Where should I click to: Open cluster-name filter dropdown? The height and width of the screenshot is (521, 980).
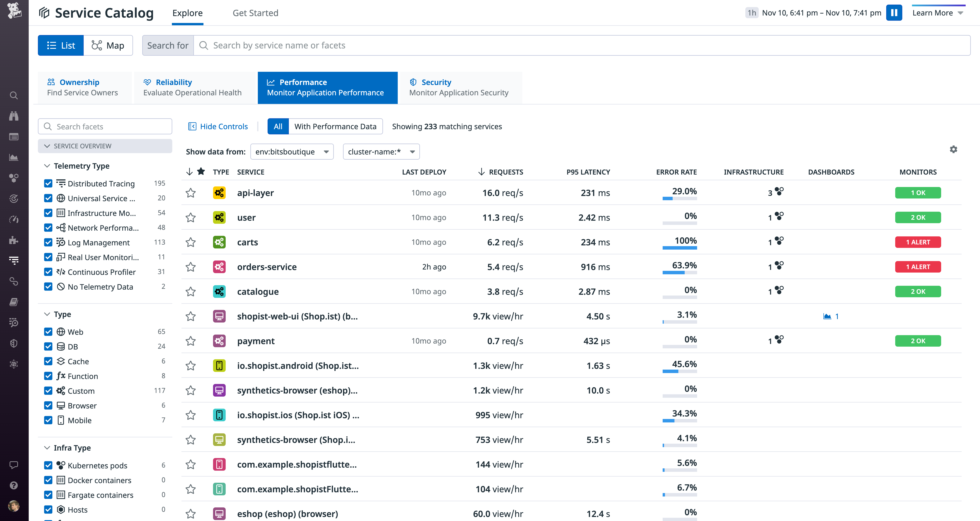[381, 152]
